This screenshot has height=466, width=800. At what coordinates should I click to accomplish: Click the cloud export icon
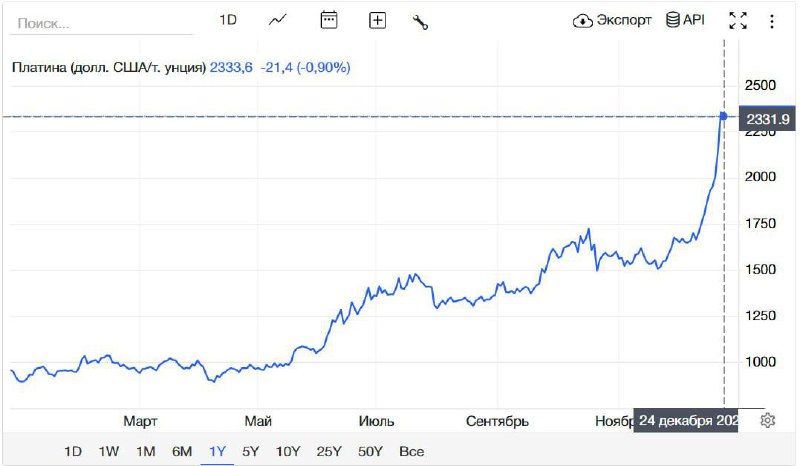[x=583, y=20]
